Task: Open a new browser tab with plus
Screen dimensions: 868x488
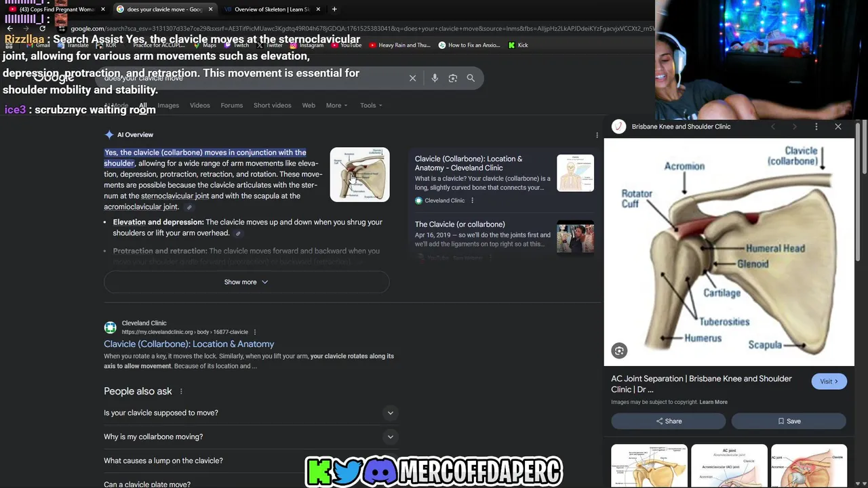Action: click(x=334, y=9)
